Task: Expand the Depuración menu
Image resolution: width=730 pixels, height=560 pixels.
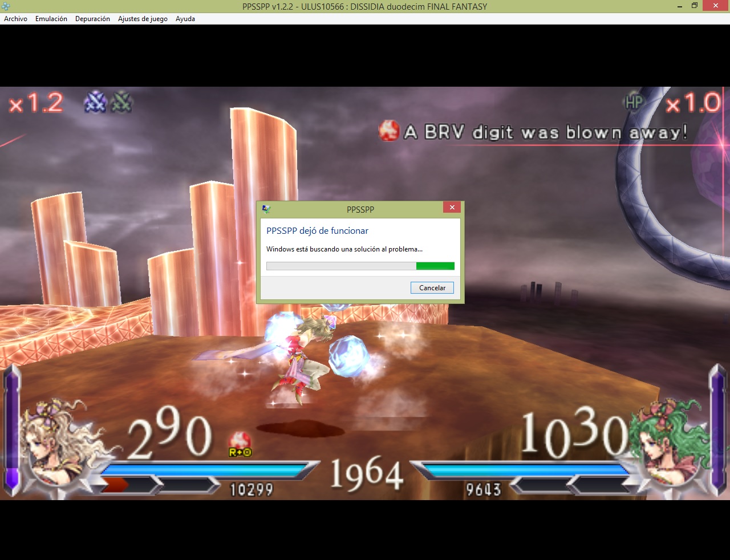Action: [92, 19]
